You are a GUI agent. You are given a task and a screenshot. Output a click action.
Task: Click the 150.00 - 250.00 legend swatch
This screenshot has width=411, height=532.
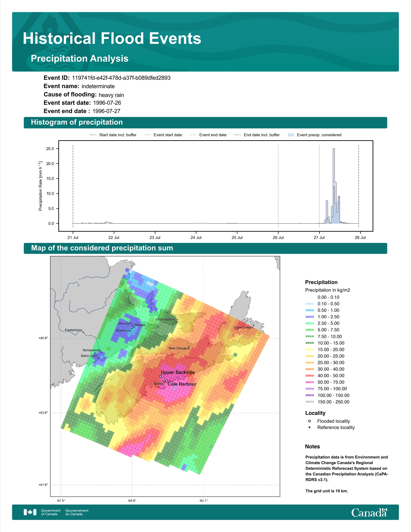[x=310, y=402]
